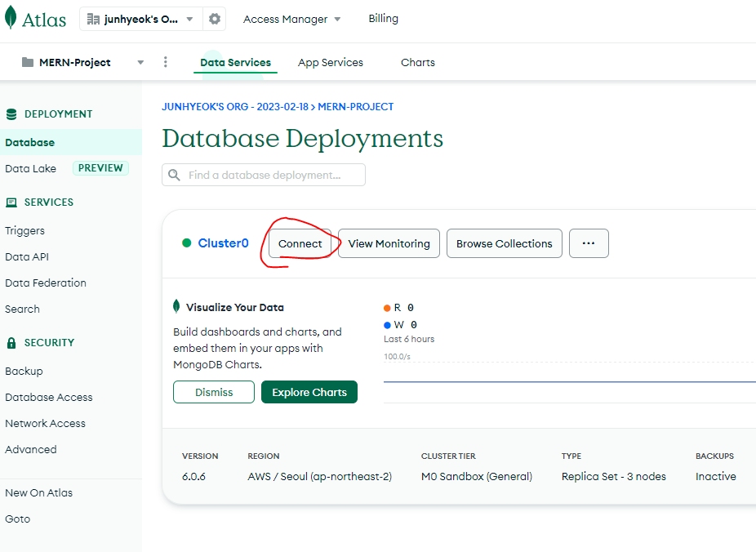
Task: Open project options three-dot menu
Action: click(166, 62)
